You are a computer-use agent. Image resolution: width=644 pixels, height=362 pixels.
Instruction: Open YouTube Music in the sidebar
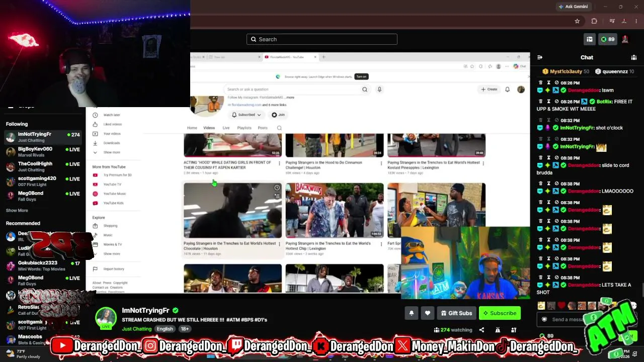coord(115,194)
